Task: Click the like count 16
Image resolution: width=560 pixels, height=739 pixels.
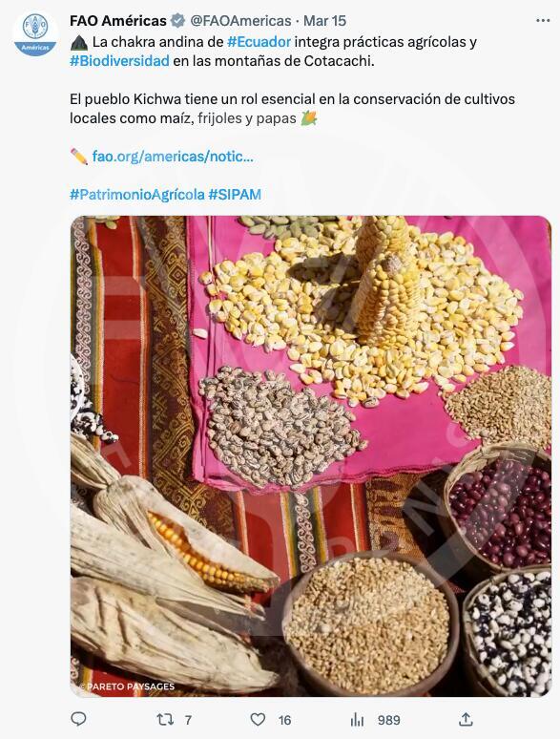Action: 284,720
